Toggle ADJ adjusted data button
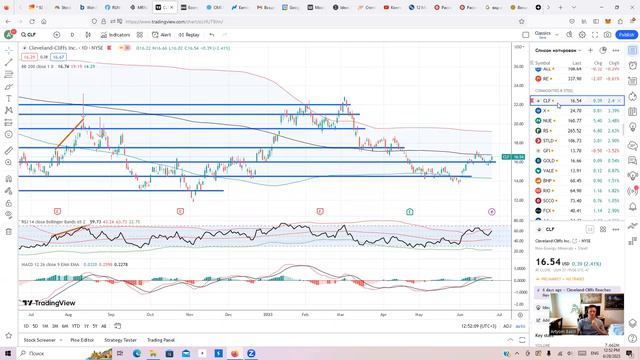The image size is (640, 360). [x=507, y=326]
